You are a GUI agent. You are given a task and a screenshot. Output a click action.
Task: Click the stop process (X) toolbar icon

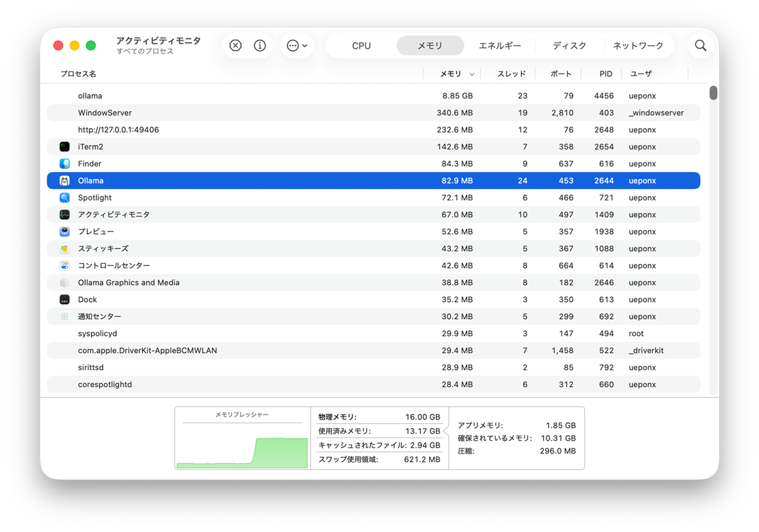(235, 45)
